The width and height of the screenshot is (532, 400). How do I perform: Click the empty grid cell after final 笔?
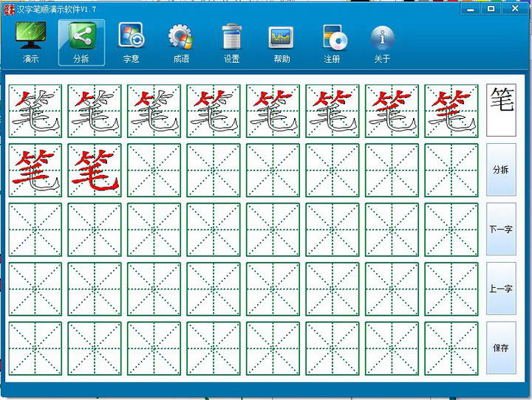[x=154, y=170]
